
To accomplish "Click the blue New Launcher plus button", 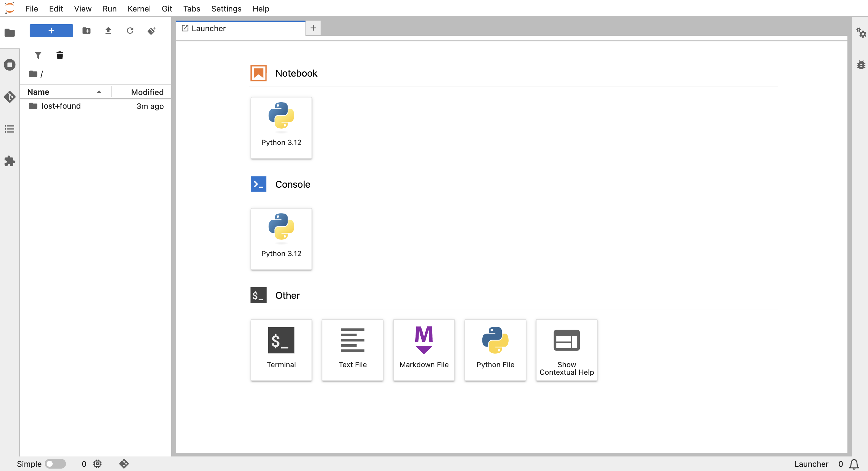I will (51, 31).
